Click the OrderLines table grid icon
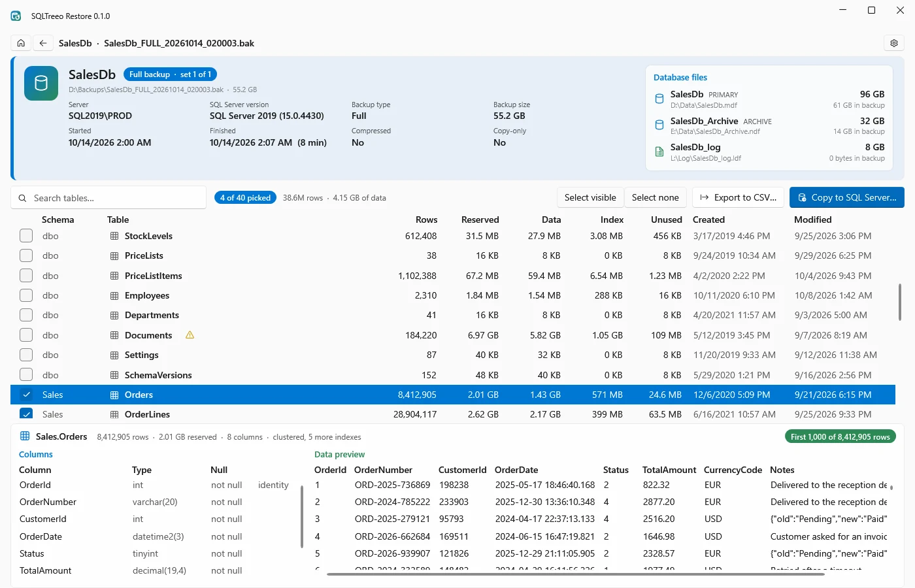This screenshot has height=588, width=915. (114, 415)
